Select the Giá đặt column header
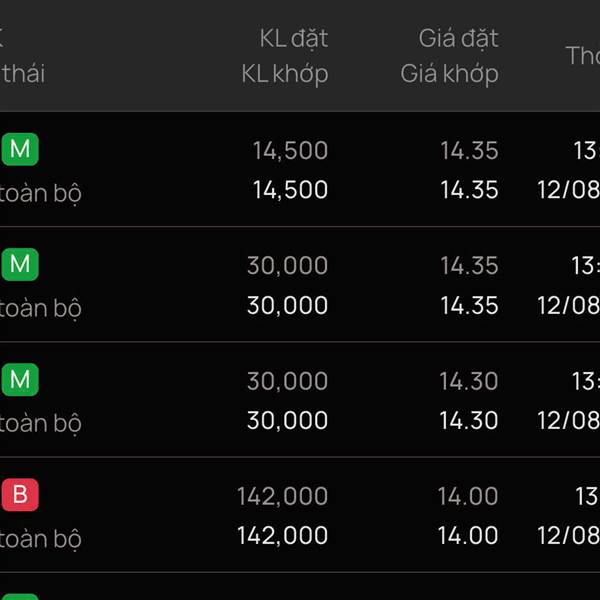 (x=458, y=39)
